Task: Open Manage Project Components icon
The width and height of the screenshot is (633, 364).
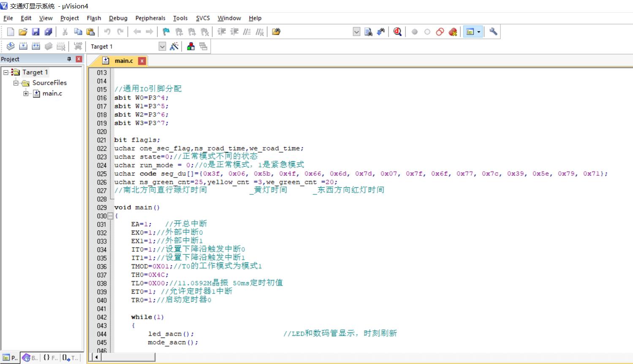Action: pos(191,46)
